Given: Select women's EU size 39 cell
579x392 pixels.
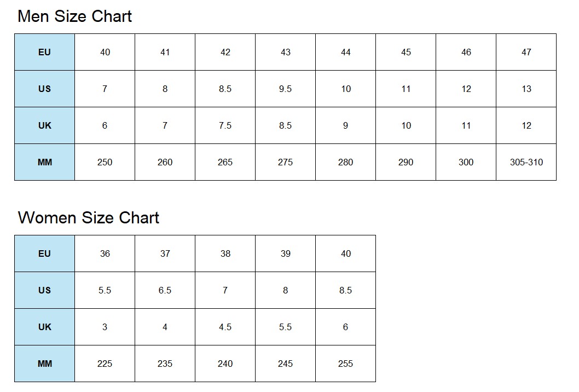Looking at the screenshot, I should [285, 254].
